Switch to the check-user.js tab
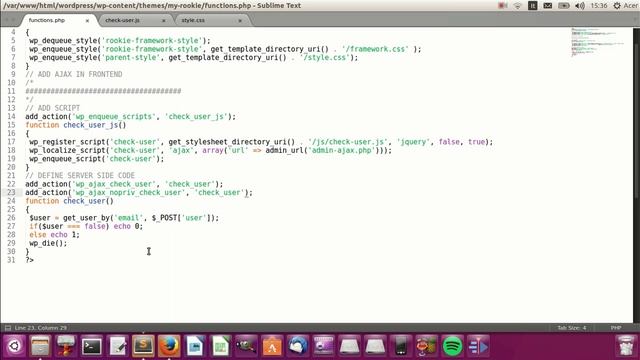Image resolution: width=640 pixels, height=360 pixels. 122,20
